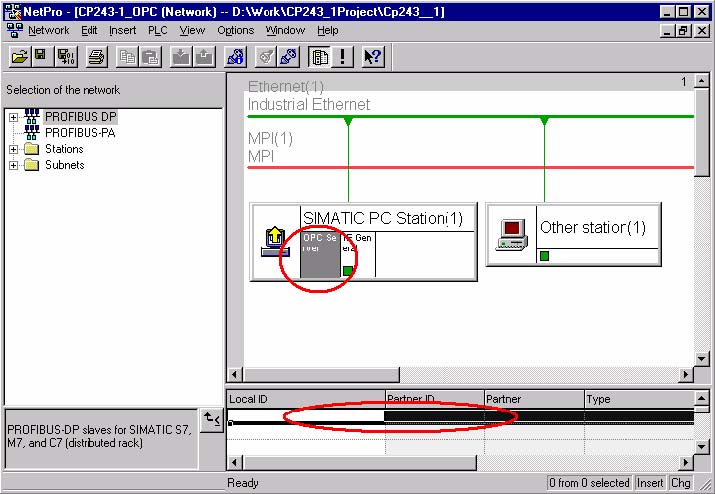Click the NetPro application icon in title bar
Image resolution: width=715 pixels, height=494 pixels.
tap(12, 11)
